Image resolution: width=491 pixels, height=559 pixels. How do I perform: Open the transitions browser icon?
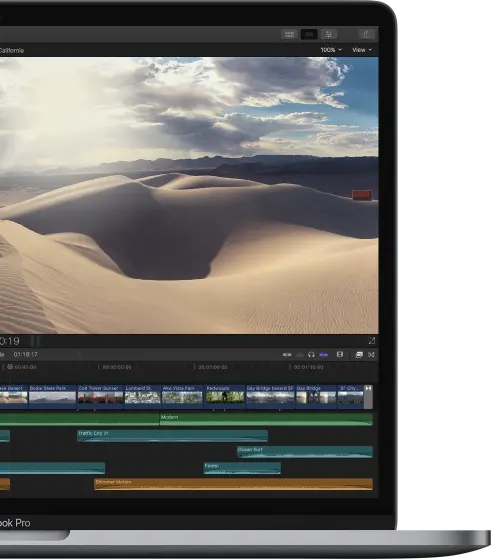371,354
